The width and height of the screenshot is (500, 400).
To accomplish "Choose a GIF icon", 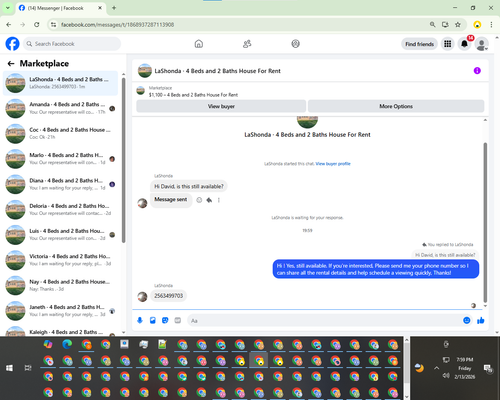I will click(178, 320).
